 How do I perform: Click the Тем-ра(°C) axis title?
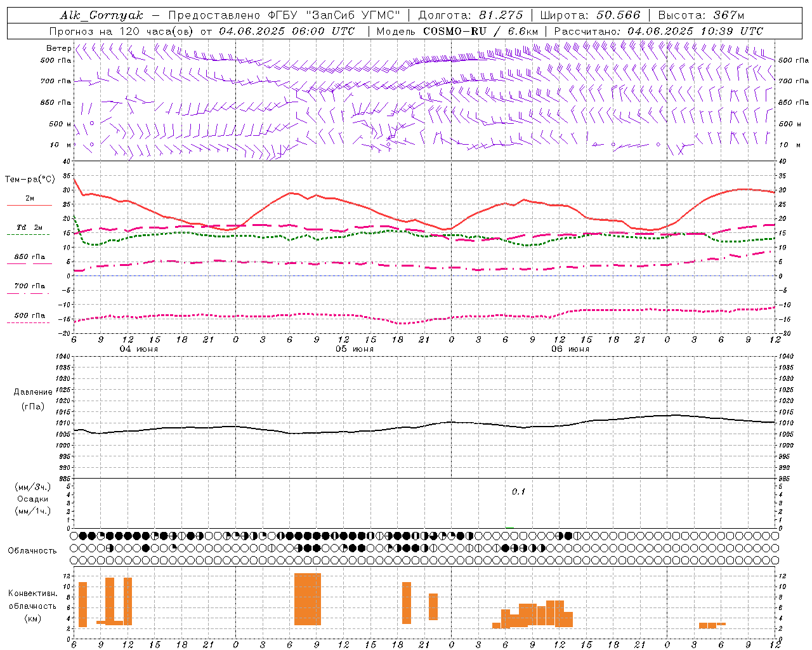pos(30,180)
